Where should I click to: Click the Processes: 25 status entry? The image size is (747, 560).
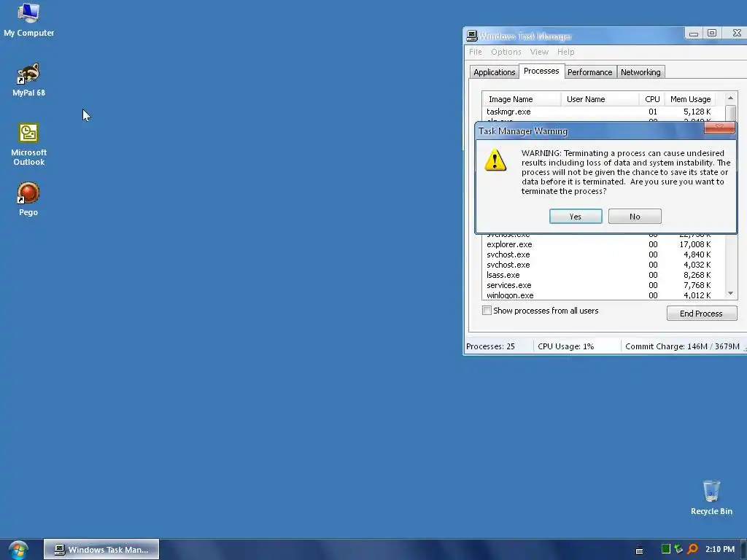tap(498, 346)
